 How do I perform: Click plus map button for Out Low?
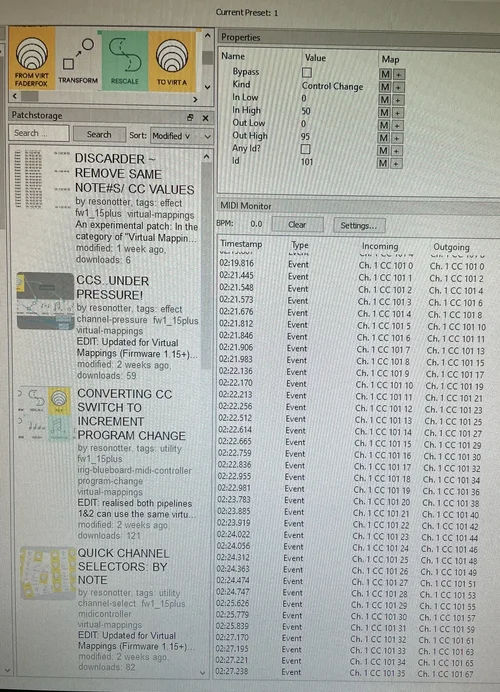pyautogui.click(x=397, y=126)
